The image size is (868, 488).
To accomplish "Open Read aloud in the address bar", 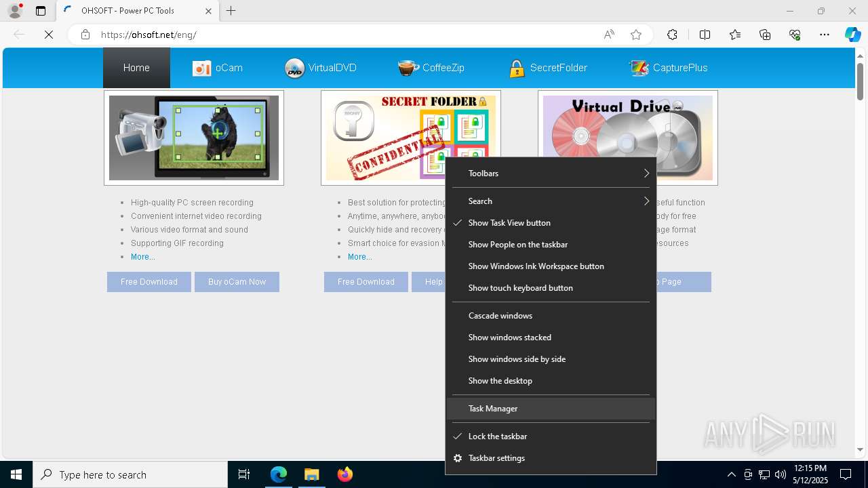I will point(609,35).
